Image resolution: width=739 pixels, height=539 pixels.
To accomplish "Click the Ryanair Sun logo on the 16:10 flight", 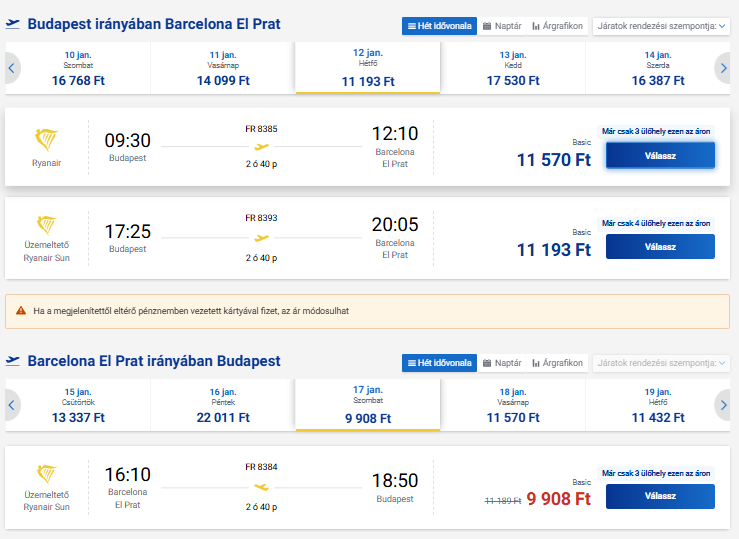I will [46, 474].
